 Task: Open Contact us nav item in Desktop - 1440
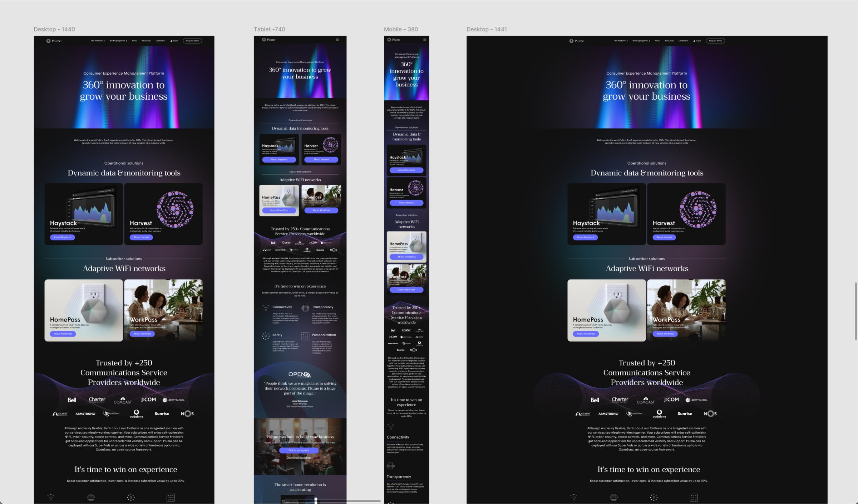coord(161,41)
